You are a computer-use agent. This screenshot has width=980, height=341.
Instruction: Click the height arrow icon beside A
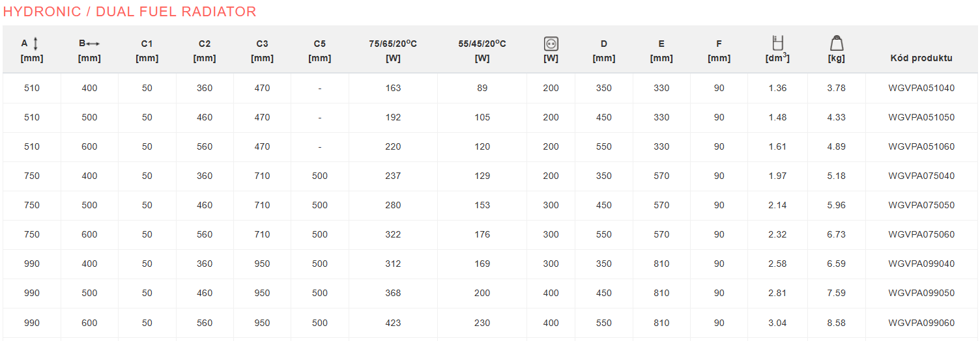tap(36, 44)
